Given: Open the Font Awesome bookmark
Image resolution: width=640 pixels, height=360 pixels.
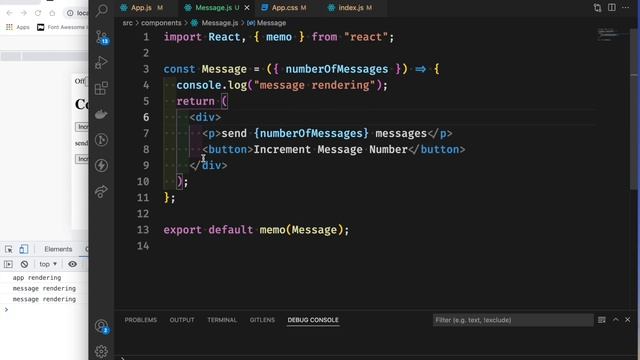Looking at the screenshot, I should point(62,27).
